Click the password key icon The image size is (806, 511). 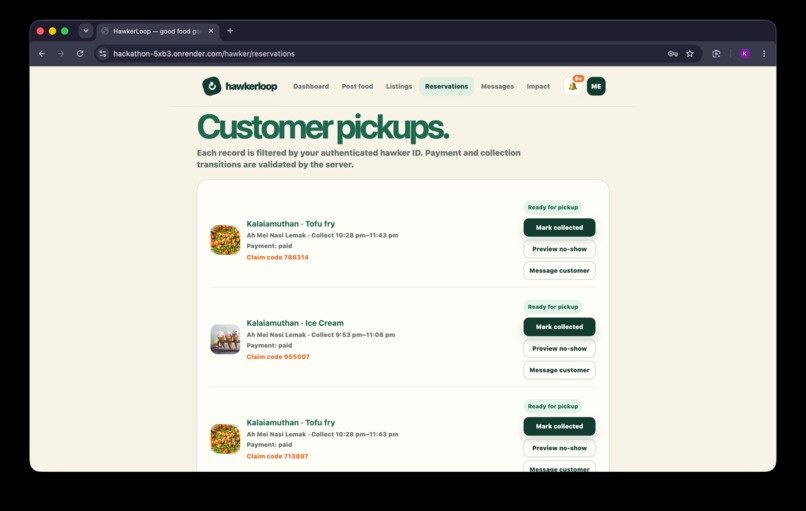(672, 53)
